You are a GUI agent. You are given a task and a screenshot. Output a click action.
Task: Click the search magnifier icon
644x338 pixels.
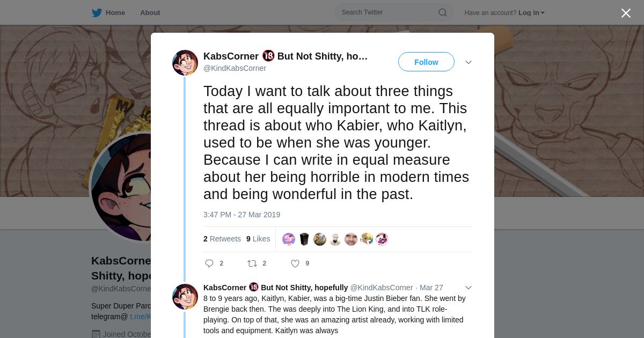point(443,12)
